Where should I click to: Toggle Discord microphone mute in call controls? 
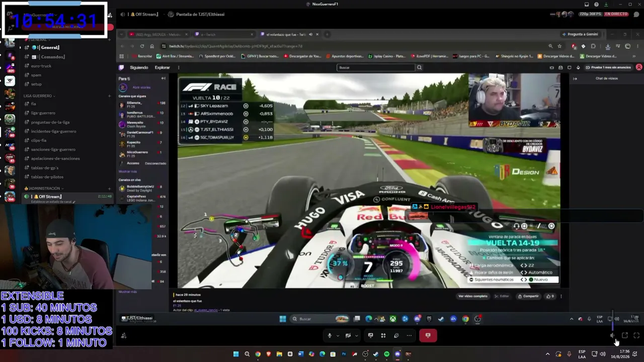pos(330,335)
